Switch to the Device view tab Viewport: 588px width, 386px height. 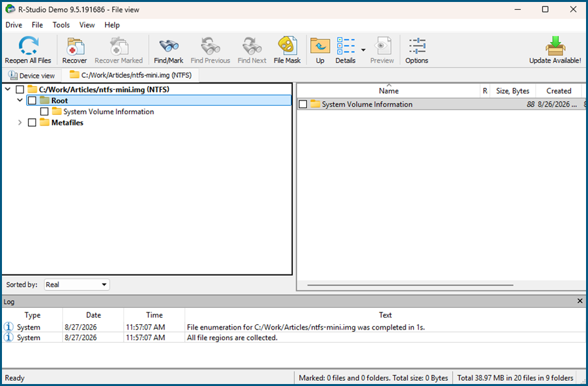[32, 75]
